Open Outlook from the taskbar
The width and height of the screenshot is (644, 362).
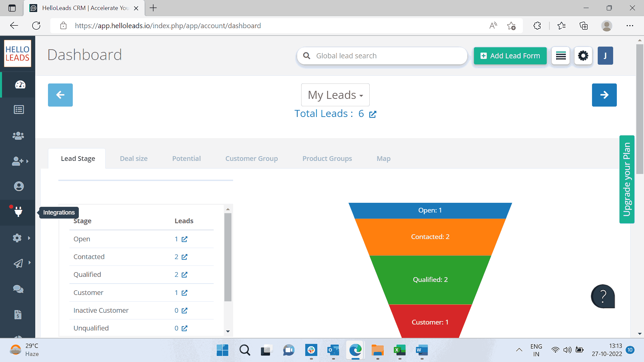pyautogui.click(x=333, y=350)
